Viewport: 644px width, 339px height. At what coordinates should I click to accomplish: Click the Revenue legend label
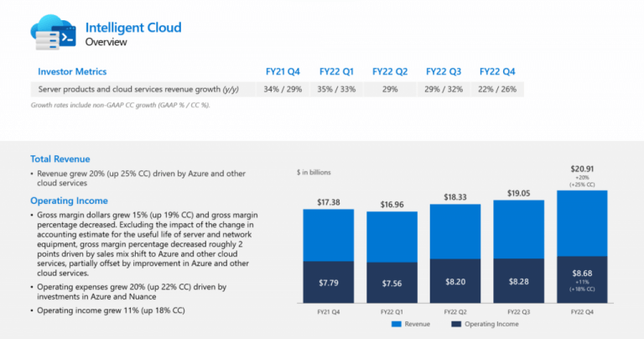tap(418, 324)
